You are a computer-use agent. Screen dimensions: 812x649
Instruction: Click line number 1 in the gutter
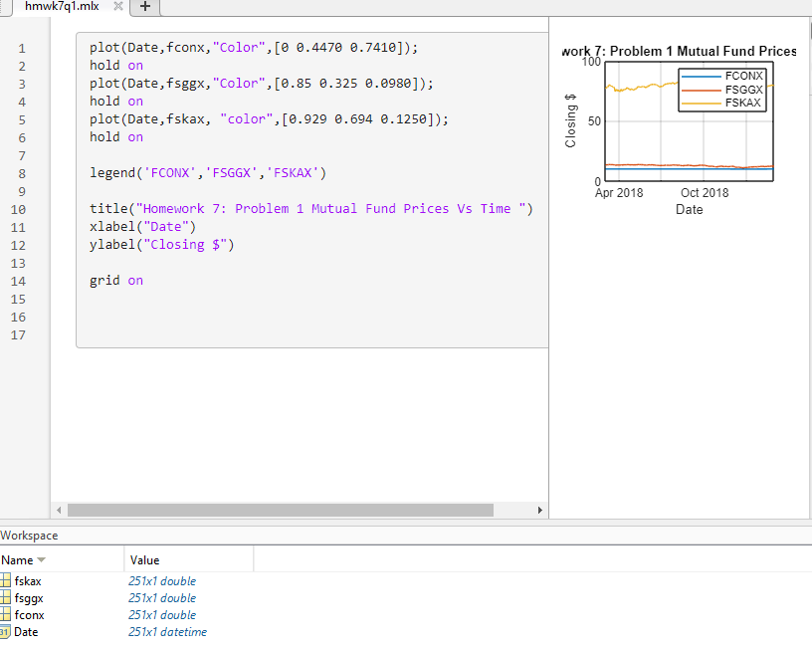tap(22, 49)
